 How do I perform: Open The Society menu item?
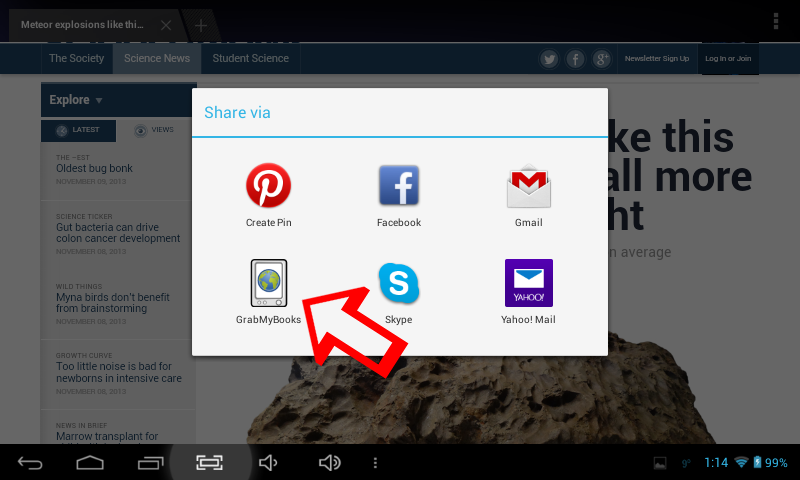click(x=77, y=58)
